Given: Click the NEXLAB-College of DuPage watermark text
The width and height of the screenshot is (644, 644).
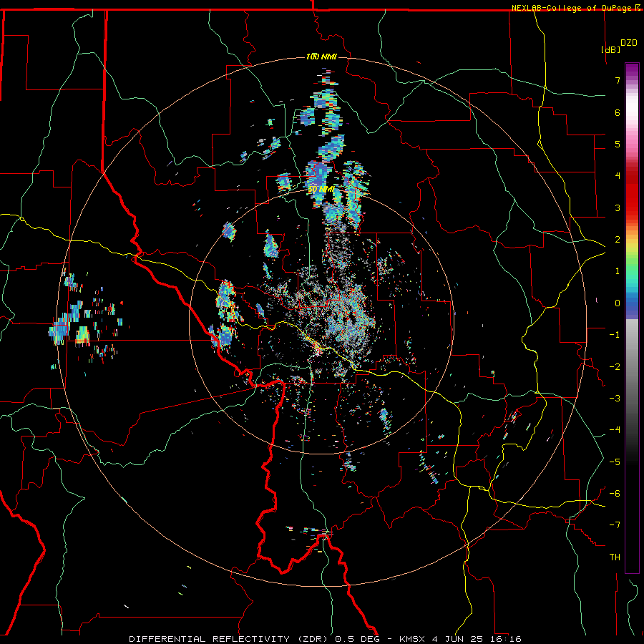Looking at the screenshot, I should tap(571, 8).
